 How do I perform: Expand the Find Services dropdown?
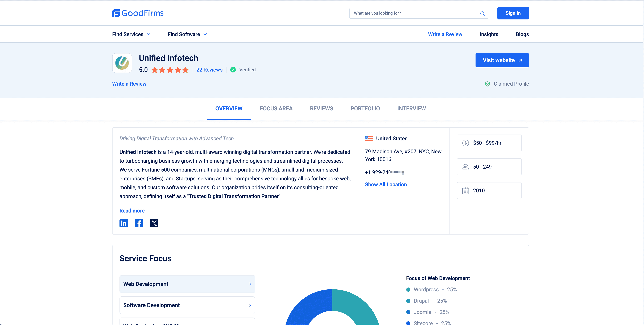[131, 34]
